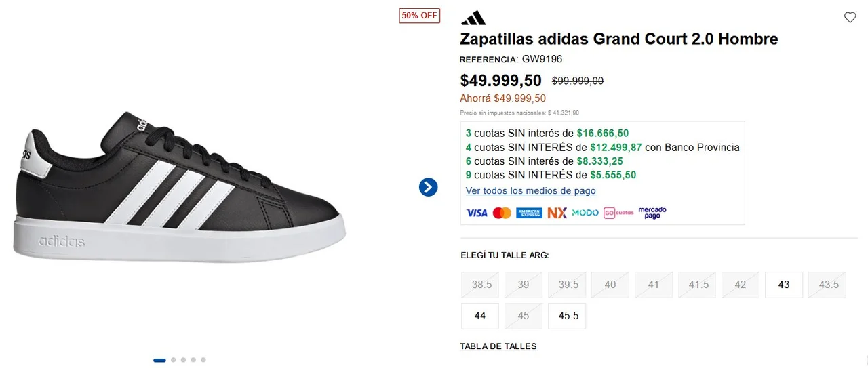Click the 50% OFF discount badge
The image size is (868, 368).
tap(419, 16)
